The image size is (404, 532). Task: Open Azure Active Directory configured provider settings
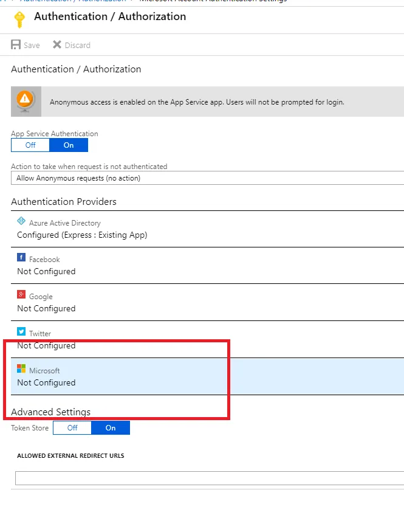pos(82,235)
